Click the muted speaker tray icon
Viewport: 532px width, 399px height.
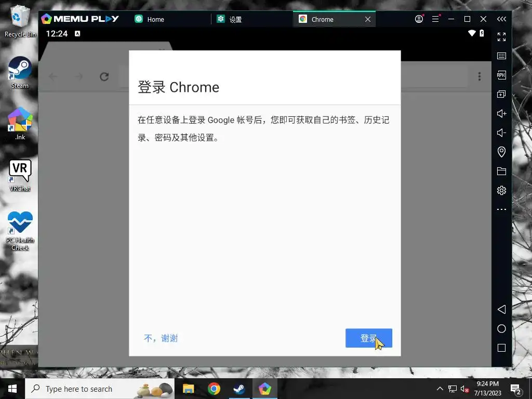(x=465, y=389)
